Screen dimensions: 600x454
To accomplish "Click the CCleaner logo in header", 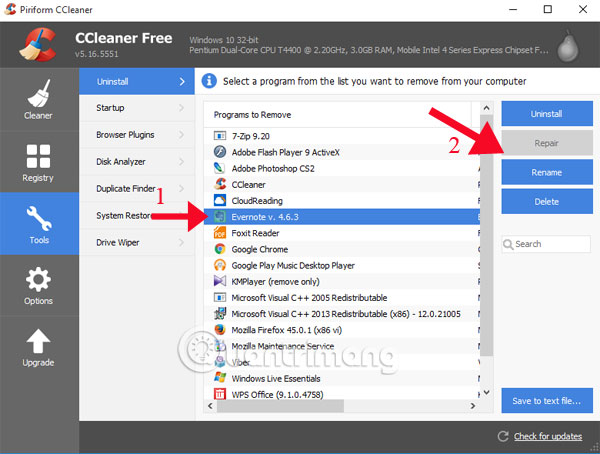I will [x=38, y=44].
